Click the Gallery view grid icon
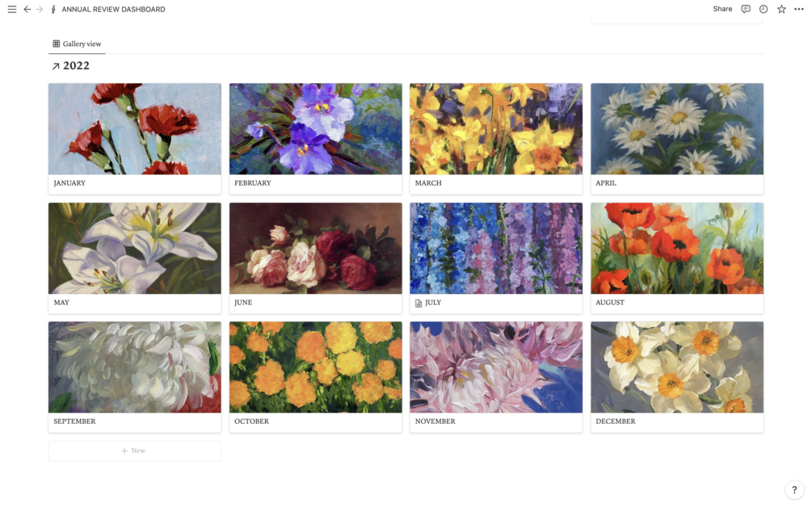The image size is (812, 507). pyautogui.click(x=56, y=44)
